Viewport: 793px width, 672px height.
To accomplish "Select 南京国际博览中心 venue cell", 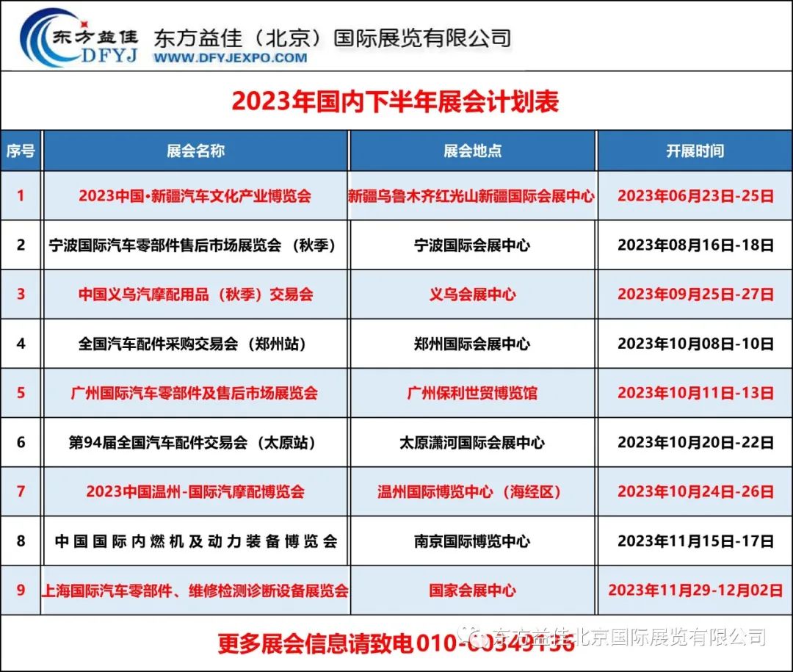I will tap(472, 541).
